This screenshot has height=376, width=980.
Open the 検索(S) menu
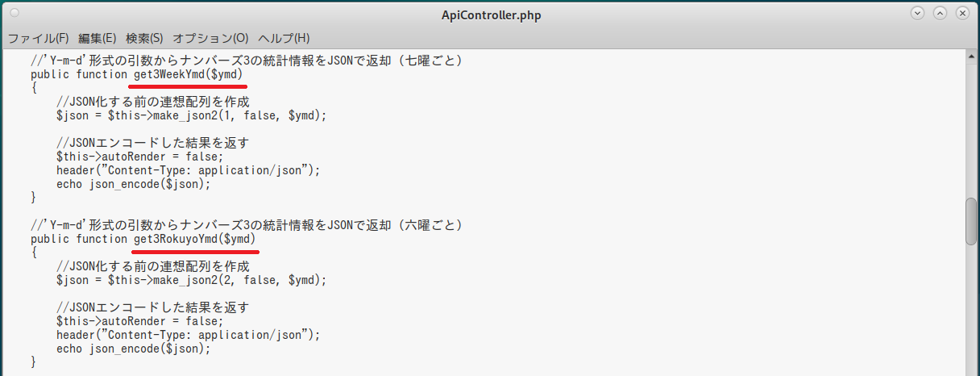point(144,38)
